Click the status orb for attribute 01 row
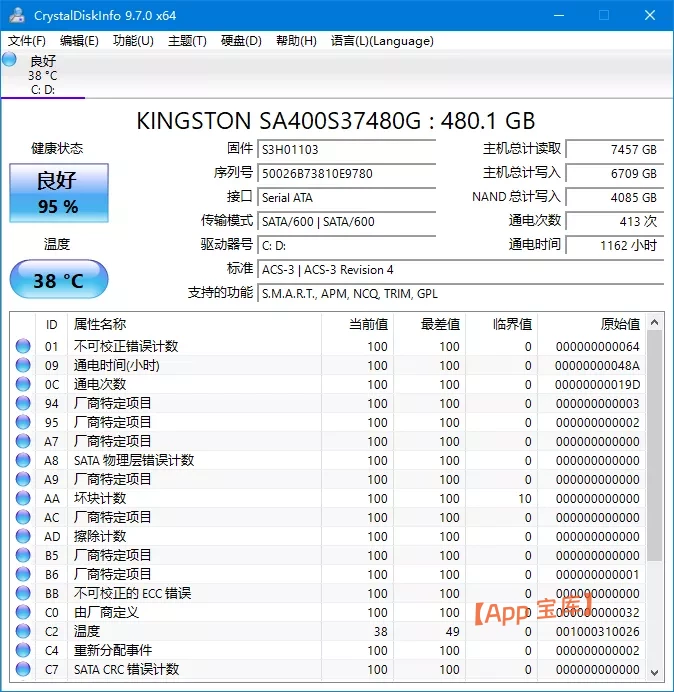674x692 pixels. [x=23, y=347]
